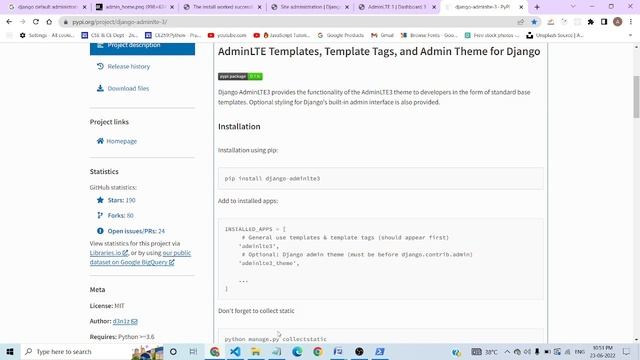Click the Open issues info icon

pos(100,231)
